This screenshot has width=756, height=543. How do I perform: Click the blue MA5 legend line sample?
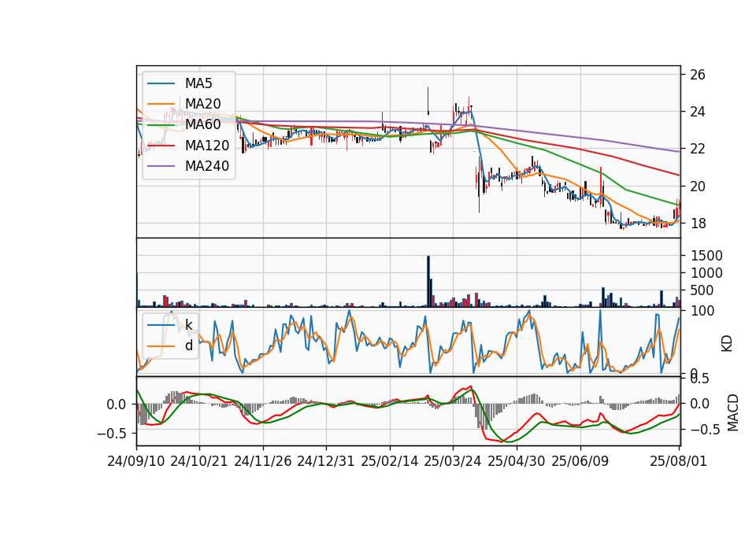161,84
